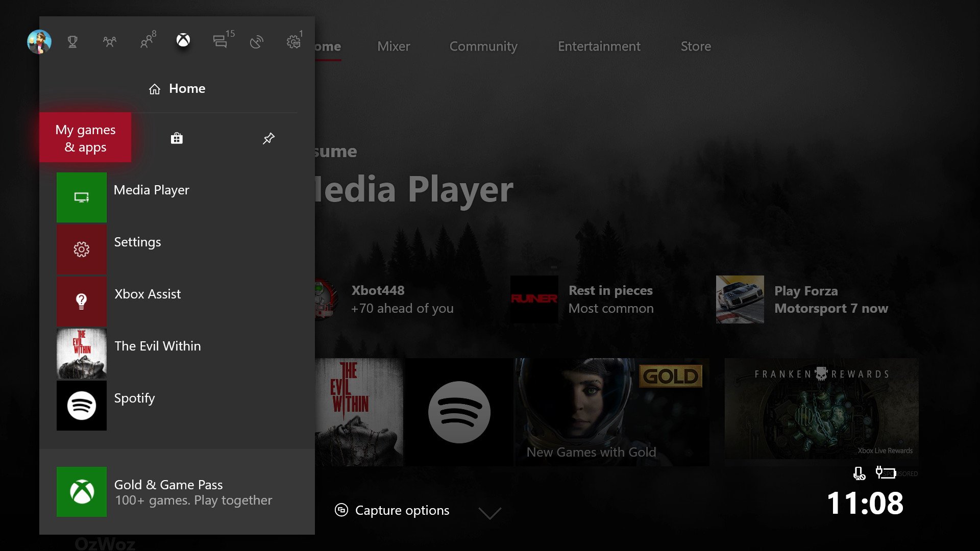Open the Pins pushpin icon
This screenshot has width=980, height=551.
[268, 138]
